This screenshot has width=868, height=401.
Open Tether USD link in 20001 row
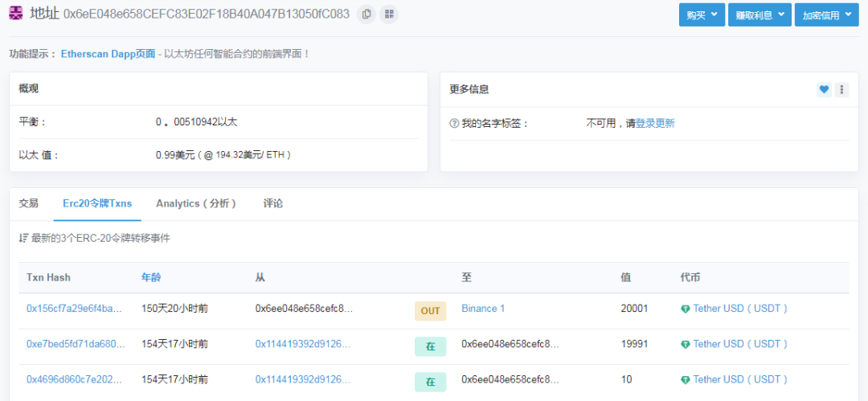(x=740, y=309)
